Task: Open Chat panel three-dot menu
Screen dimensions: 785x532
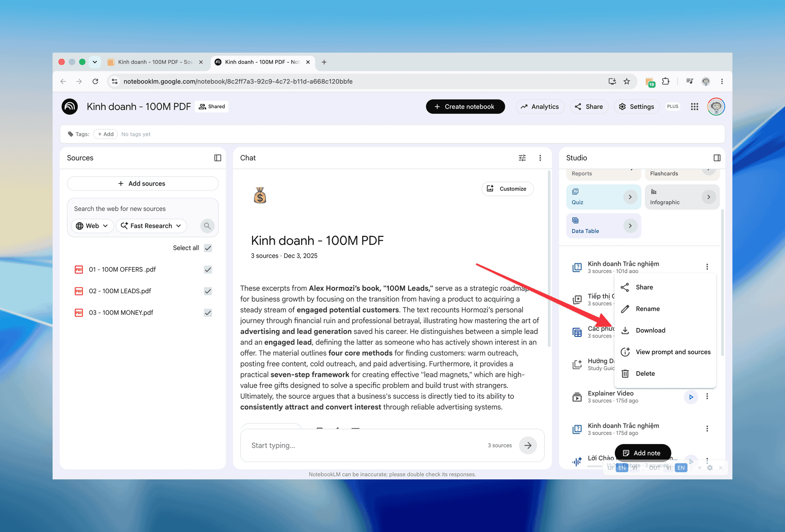Action: point(540,158)
